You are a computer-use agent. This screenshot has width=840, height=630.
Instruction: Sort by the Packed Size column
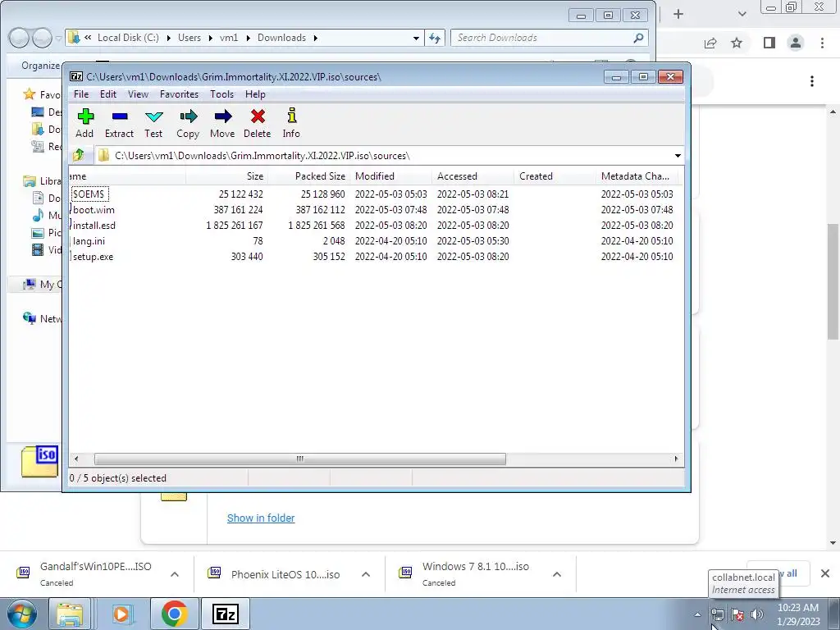[x=308, y=176]
